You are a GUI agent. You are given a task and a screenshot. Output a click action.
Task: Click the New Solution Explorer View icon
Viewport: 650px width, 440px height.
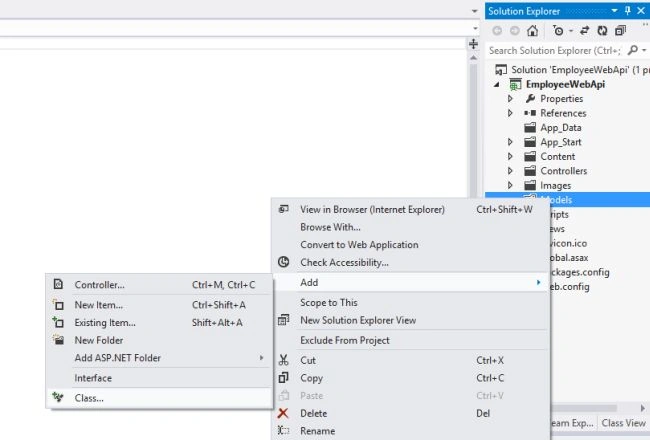[284, 320]
